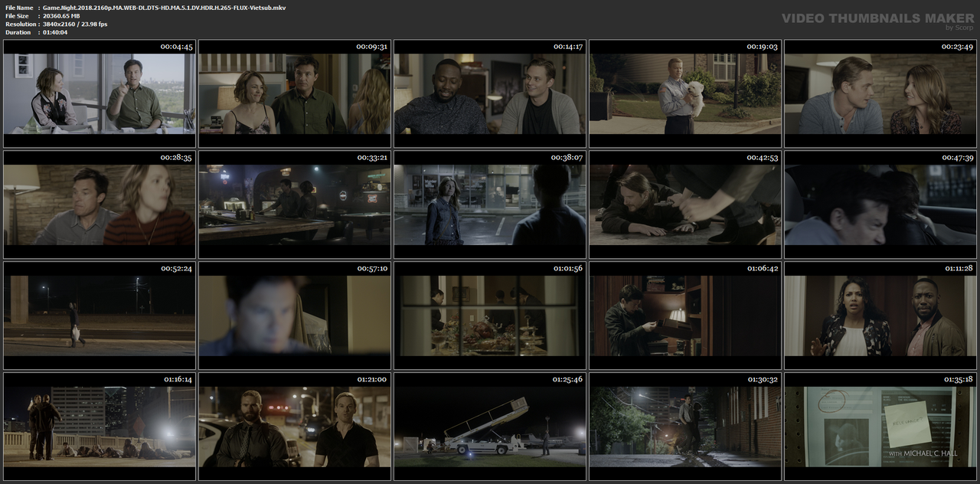Image resolution: width=980 pixels, height=484 pixels.
Task: Select the thumbnail stamped 01:30:32
Action: click(685, 427)
